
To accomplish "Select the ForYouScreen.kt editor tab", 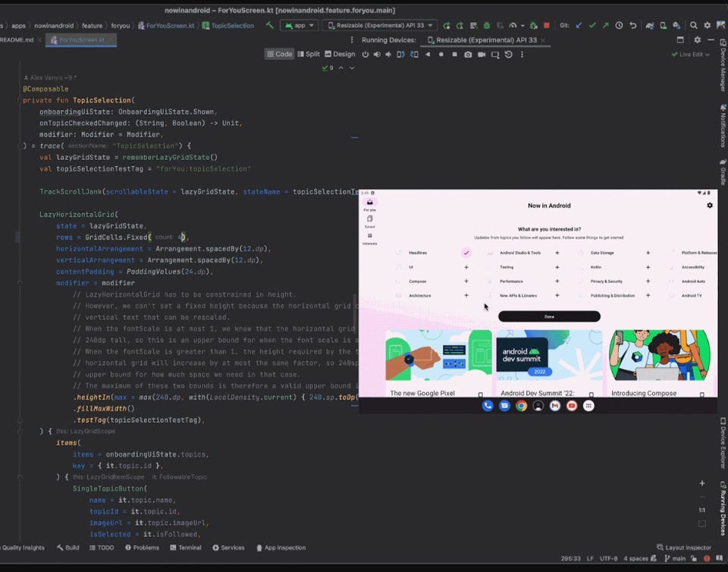I will [81, 40].
